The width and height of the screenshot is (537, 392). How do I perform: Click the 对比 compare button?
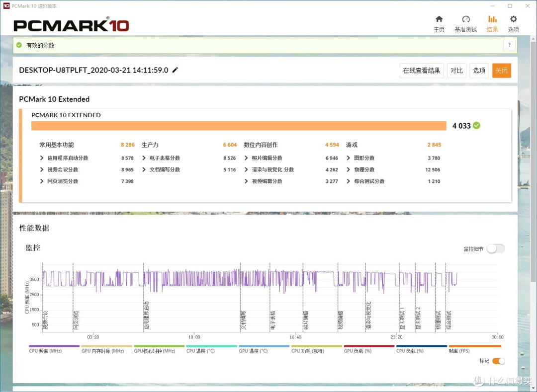[x=456, y=71]
